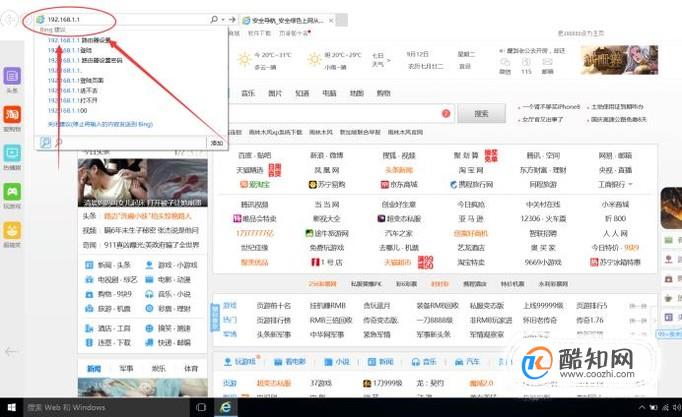Select the 地图 search category tab
This screenshot has width=682, height=417.
[356, 93]
